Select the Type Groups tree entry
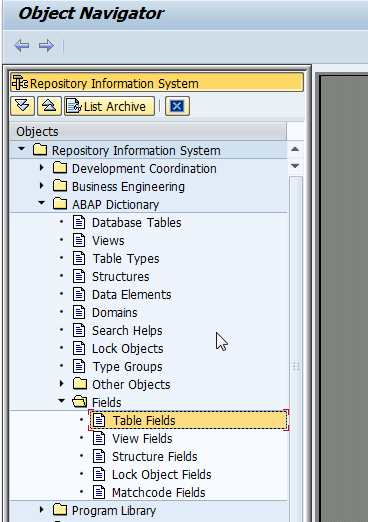Screen dimensions: 368x522 pos(127,366)
